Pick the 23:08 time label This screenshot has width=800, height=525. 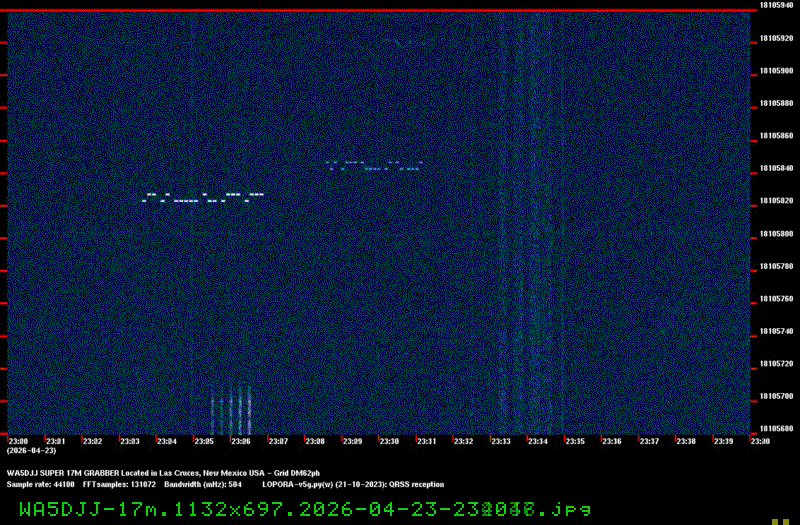(315, 441)
